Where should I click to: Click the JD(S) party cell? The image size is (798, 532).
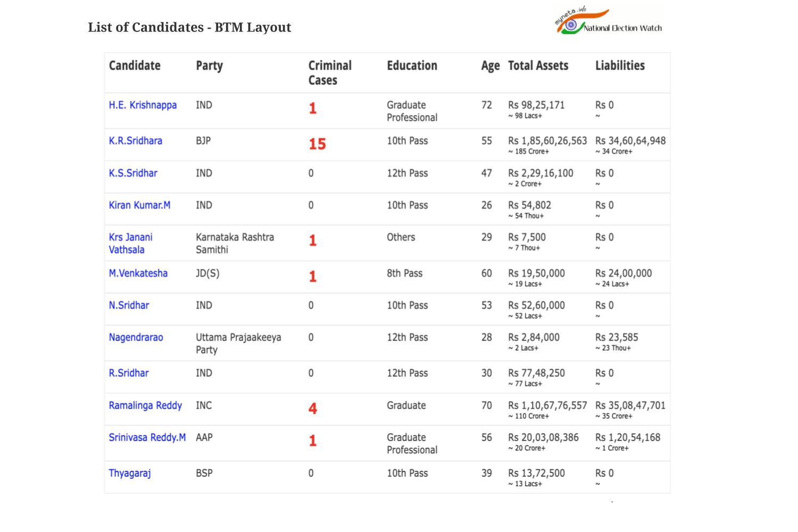click(207, 273)
